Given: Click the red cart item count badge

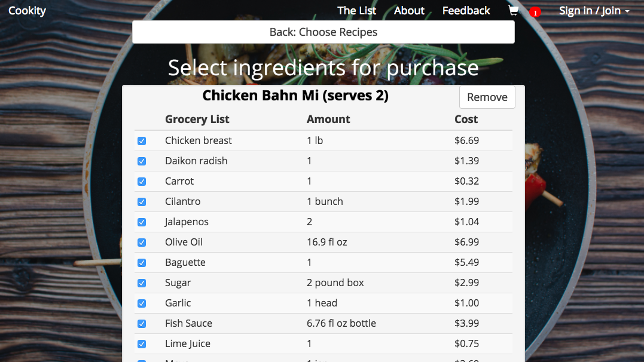Looking at the screenshot, I should pyautogui.click(x=535, y=12).
